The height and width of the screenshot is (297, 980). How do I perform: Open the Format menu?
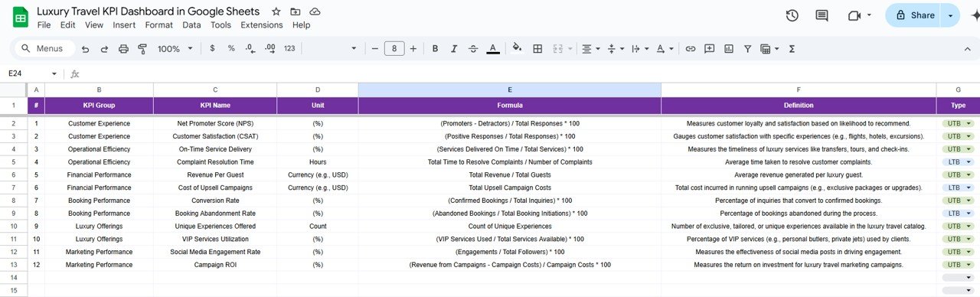tap(159, 25)
